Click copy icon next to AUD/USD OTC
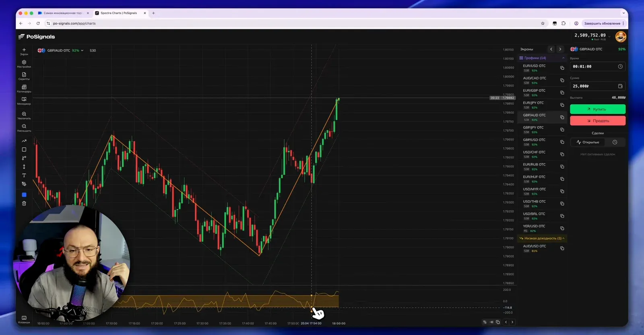Viewport: 644px width, 335px height. tap(562, 248)
